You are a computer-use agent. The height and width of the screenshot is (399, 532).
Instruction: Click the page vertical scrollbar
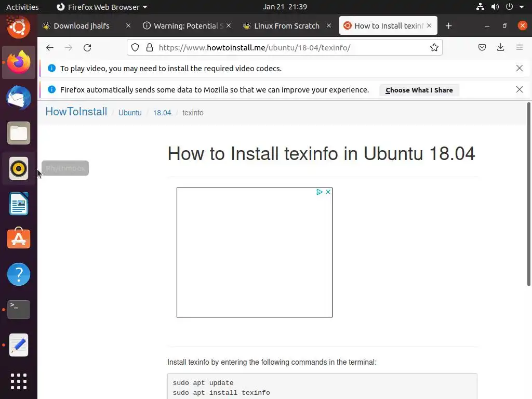(528, 194)
